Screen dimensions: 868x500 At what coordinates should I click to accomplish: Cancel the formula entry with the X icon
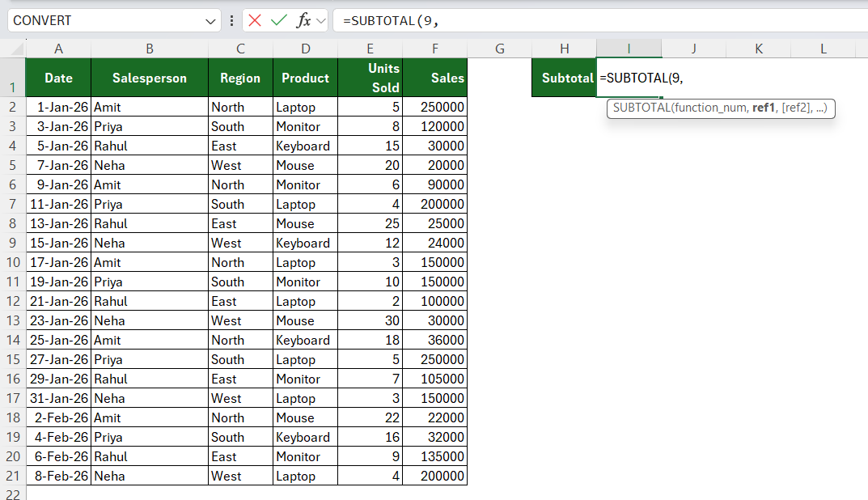255,20
